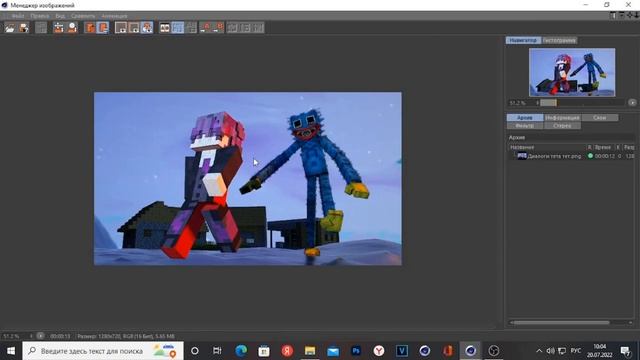The width and height of the screenshot is (640, 360).
Task: Toggle the highlighted orange page toolbar icon
Action: click(103, 28)
